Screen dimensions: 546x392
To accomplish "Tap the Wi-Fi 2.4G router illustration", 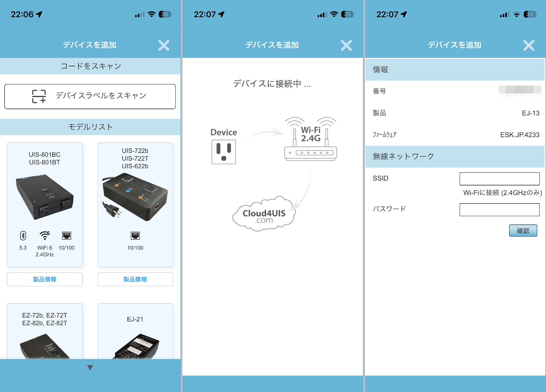I will (311, 139).
